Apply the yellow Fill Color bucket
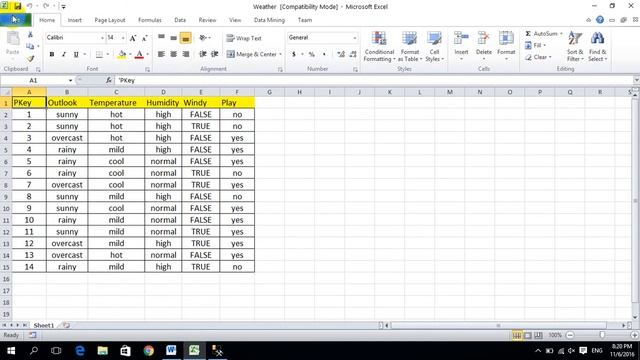 tap(122, 54)
